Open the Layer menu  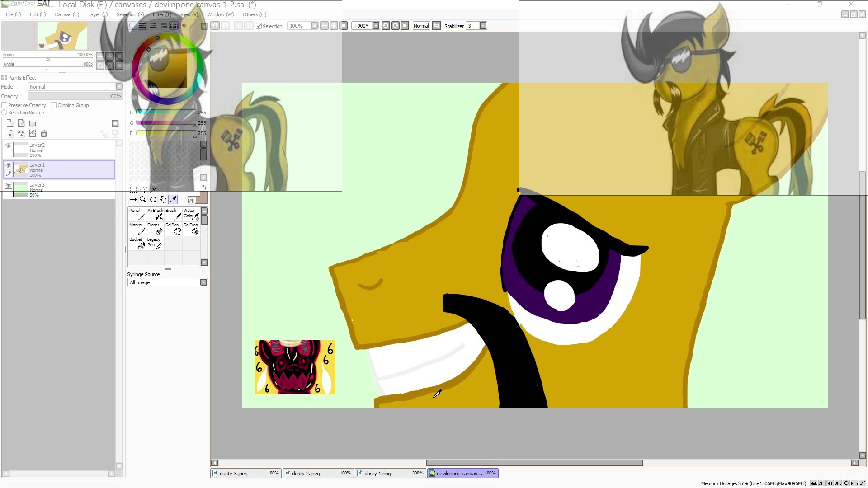tap(98, 14)
